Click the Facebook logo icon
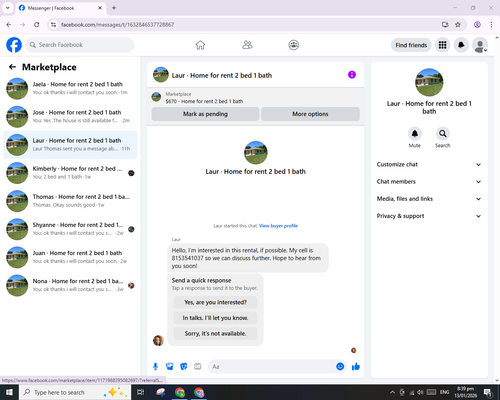The width and height of the screenshot is (500, 400). (x=14, y=45)
